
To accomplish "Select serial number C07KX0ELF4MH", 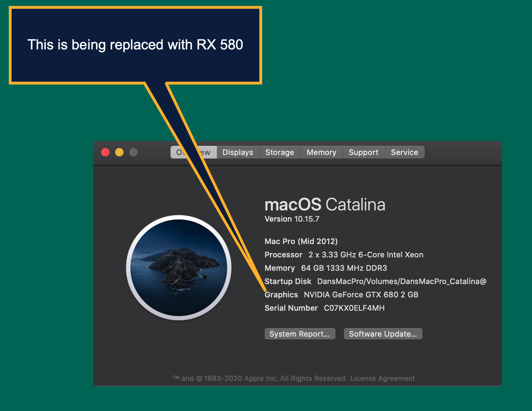I will (x=354, y=308).
